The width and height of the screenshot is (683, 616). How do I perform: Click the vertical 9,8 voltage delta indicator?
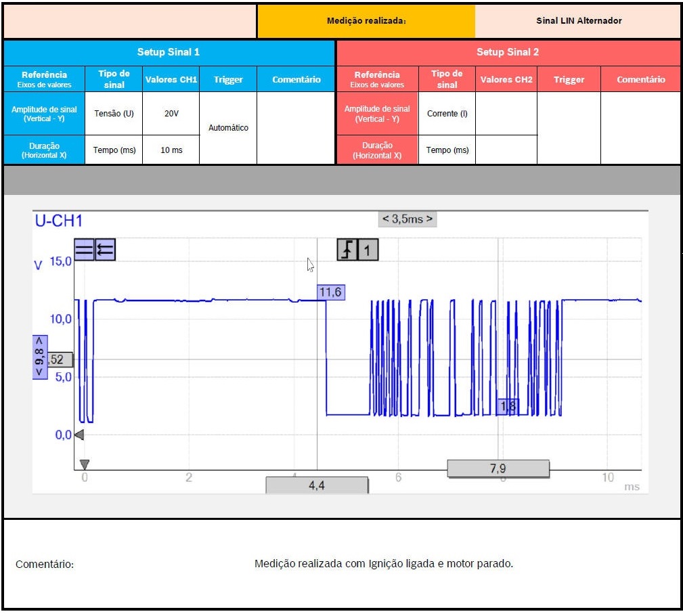40,357
